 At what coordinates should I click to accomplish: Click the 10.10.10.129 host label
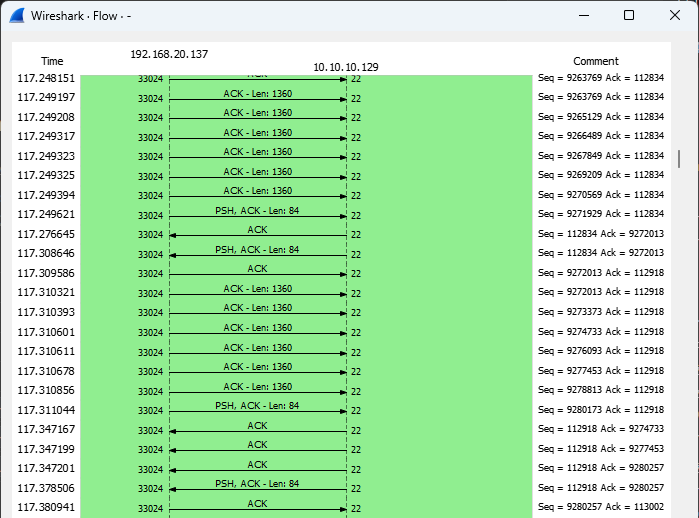pos(346,67)
